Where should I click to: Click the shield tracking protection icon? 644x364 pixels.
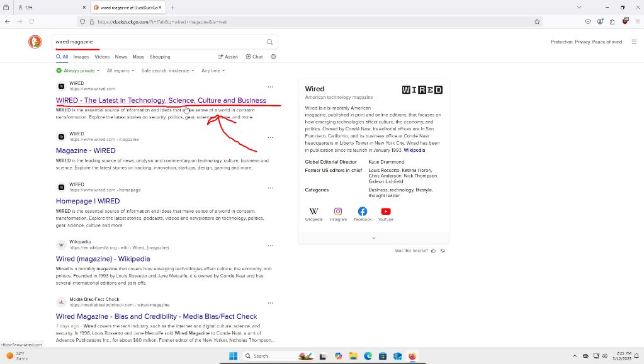(82, 22)
